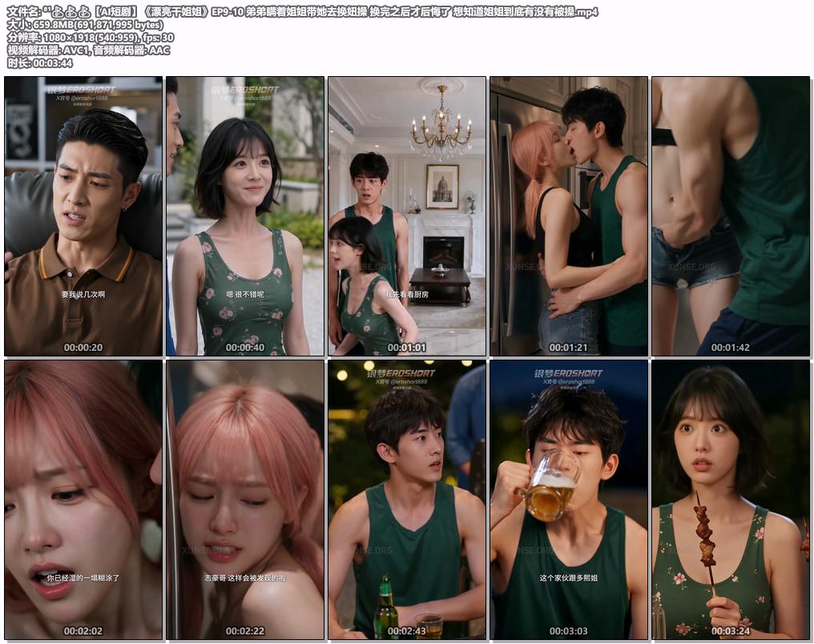The height and width of the screenshot is (644, 814).
Task: Select the thumbnail stamped 00:01:42
Action: point(731,216)
